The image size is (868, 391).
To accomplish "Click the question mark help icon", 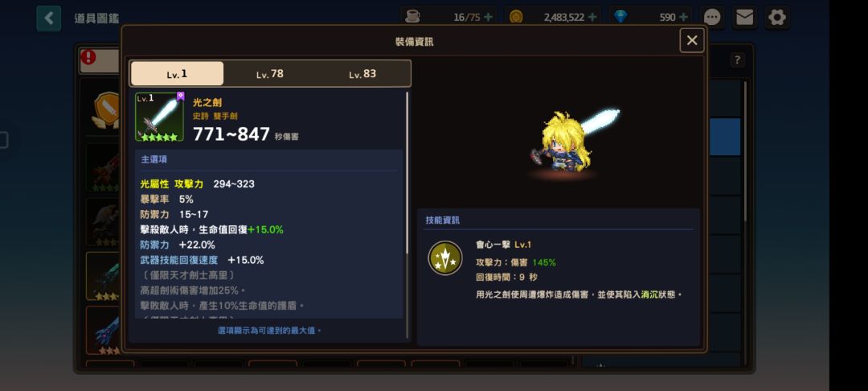I will coord(737,60).
